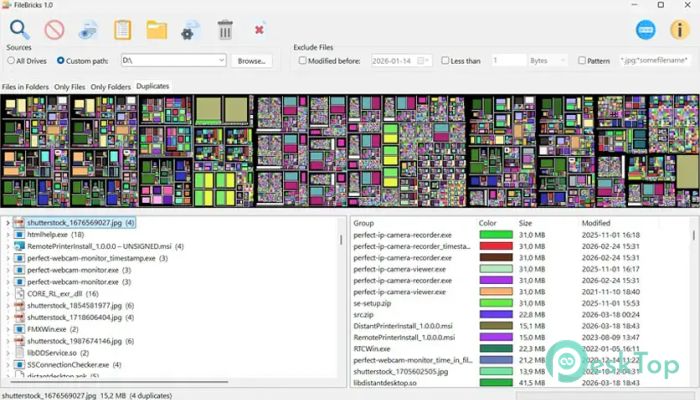
Task: Click the Less than size input field
Action: tap(508, 60)
